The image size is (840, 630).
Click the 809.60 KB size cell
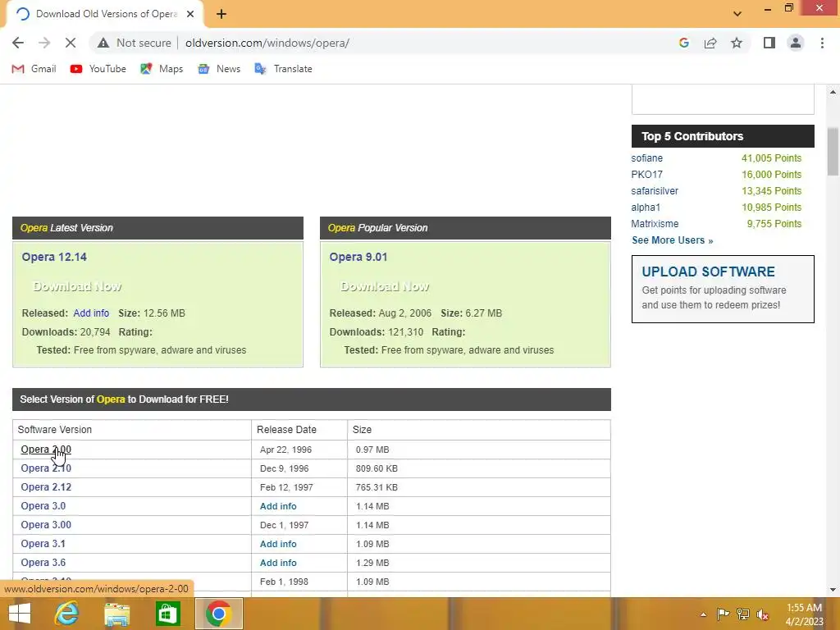[479, 468]
